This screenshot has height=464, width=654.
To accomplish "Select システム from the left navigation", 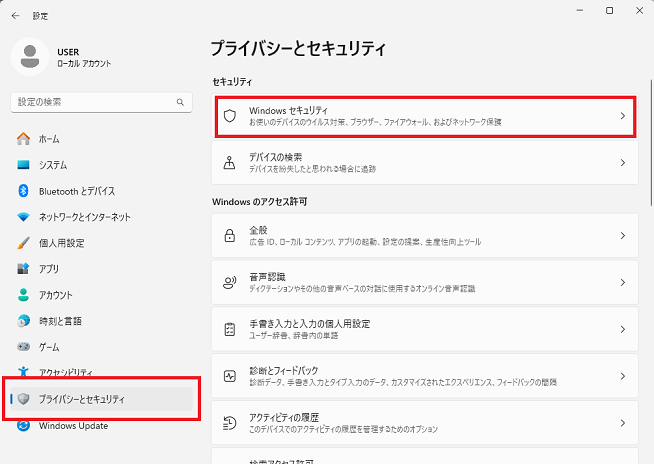I will [x=53, y=165].
